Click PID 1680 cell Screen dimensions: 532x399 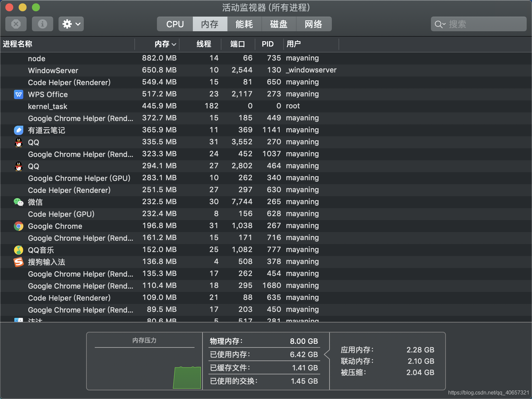point(272,286)
